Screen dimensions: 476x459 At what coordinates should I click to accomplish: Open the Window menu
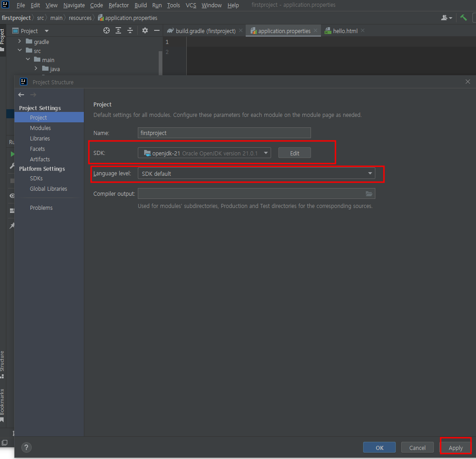[212, 5]
